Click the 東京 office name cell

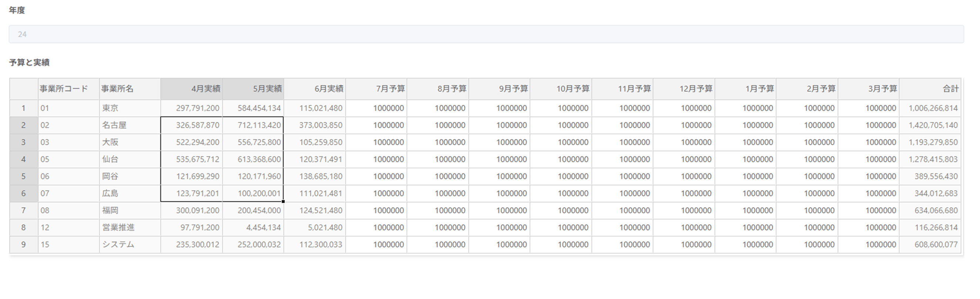pos(130,108)
